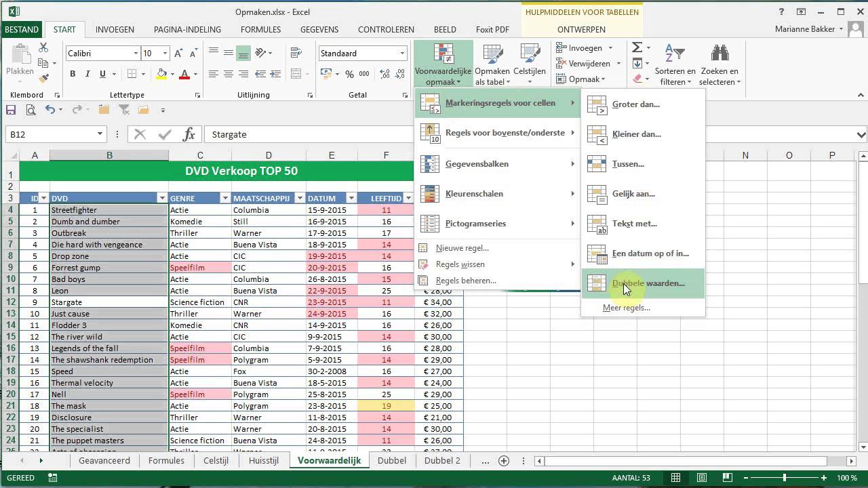
Task: Open the Opmaak cells button
Action: 580,79
